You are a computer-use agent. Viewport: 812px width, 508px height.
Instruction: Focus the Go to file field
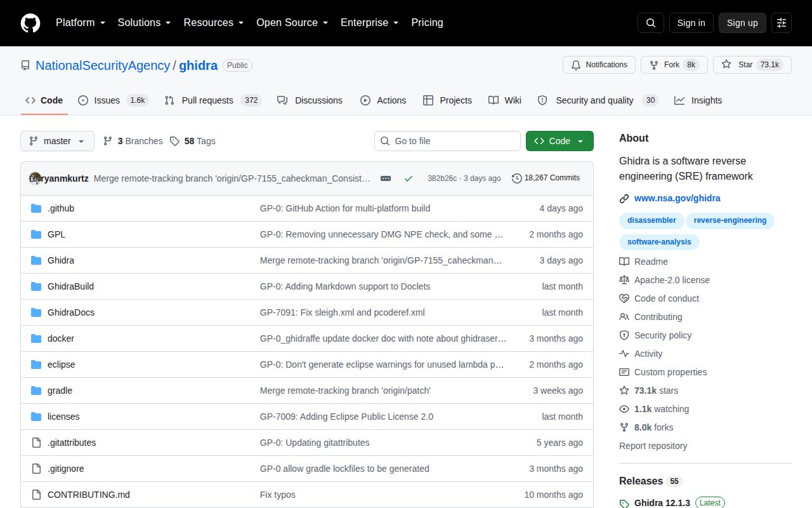point(447,141)
